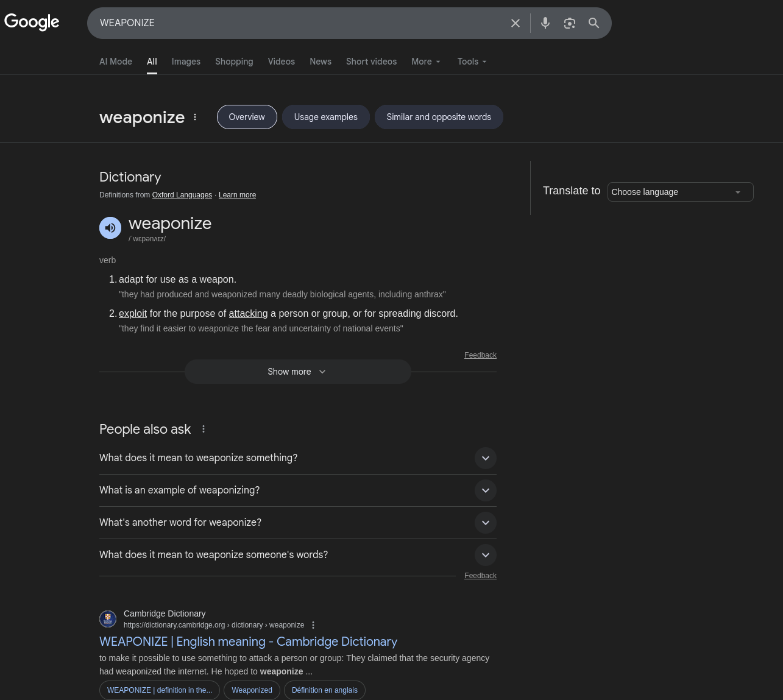Switch to the News tab
783x700 pixels.
[321, 62]
